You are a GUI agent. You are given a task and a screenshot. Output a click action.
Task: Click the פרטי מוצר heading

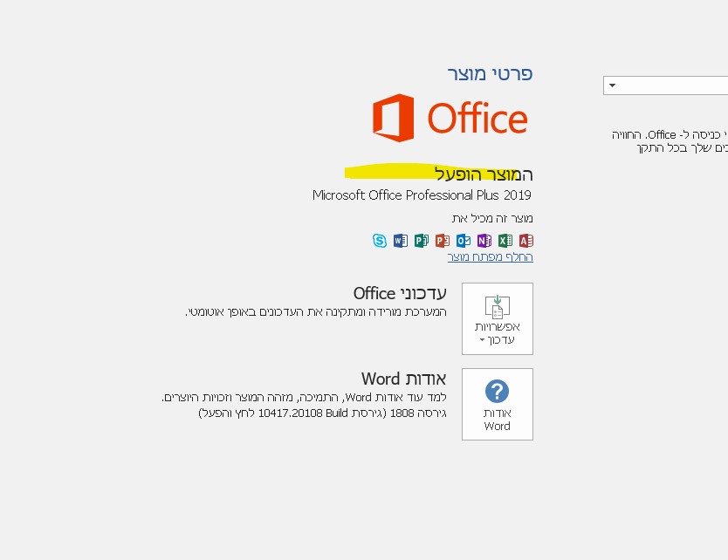point(490,74)
